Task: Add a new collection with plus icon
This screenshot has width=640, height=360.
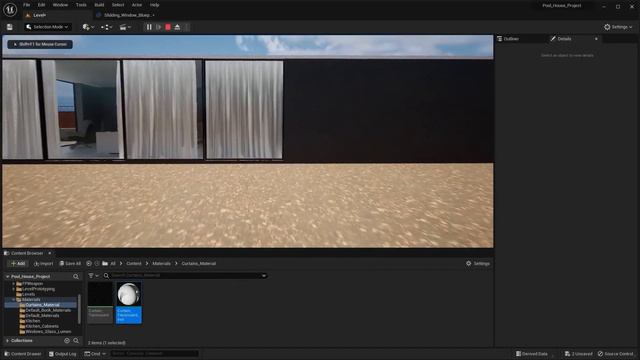Action: 67,341
